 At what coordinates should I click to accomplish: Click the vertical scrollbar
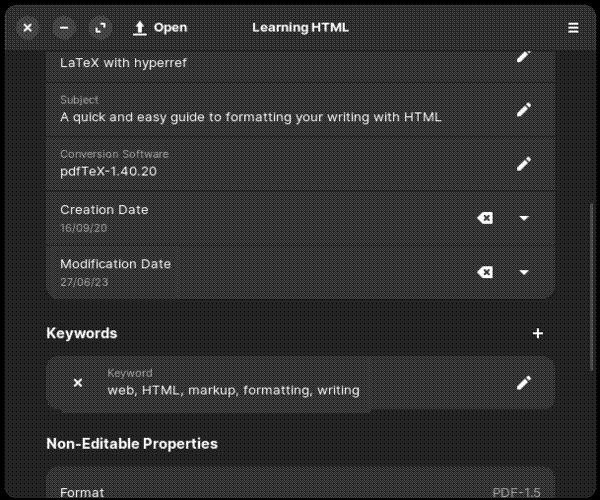click(x=592, y=287)
